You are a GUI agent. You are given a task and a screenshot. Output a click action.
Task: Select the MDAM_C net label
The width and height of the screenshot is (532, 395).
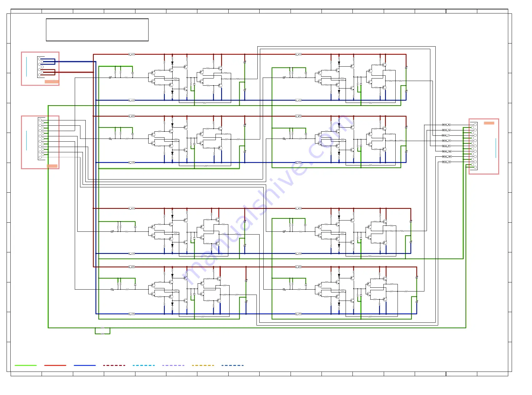click(x=446, y=135)
